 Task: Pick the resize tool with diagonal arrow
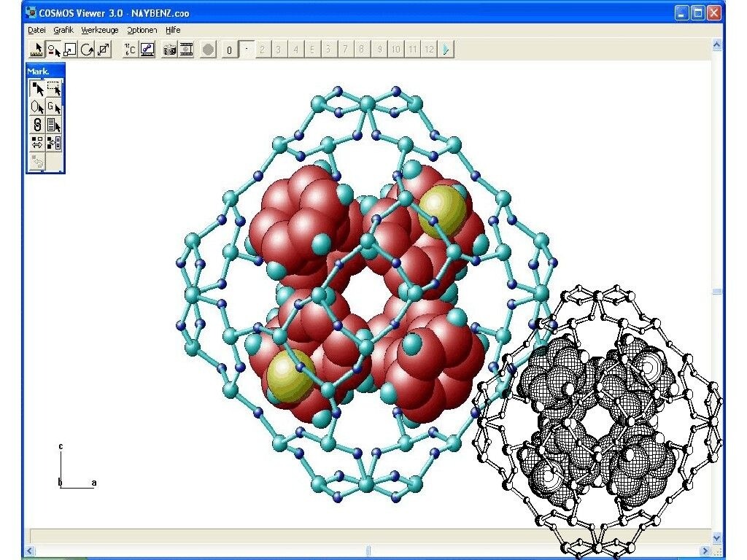pos(104,50)
